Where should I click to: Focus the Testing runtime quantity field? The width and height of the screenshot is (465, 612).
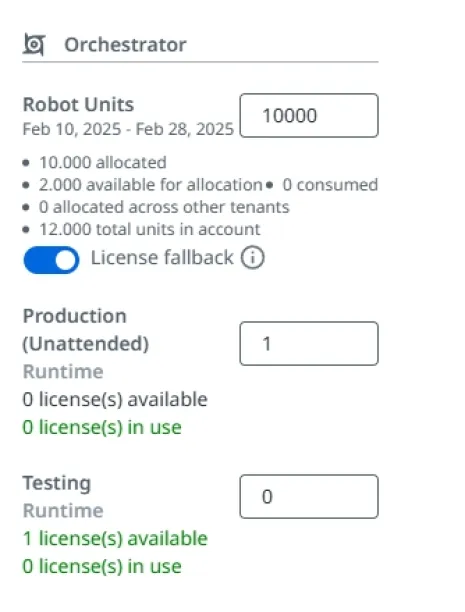click(x=309, y=496)
